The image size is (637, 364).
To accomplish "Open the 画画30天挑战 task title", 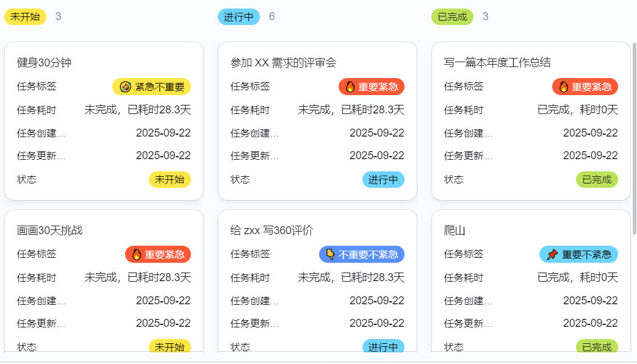I will (x=49, y=230).
